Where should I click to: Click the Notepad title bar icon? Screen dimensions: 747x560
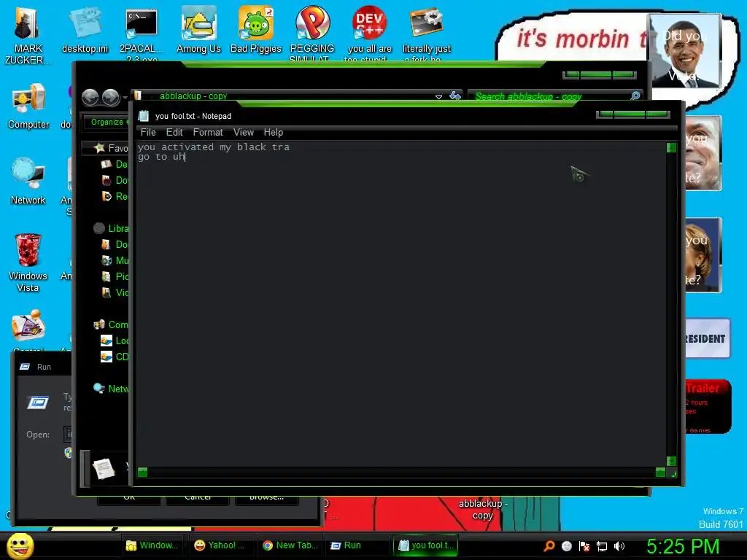pos(144,116)
